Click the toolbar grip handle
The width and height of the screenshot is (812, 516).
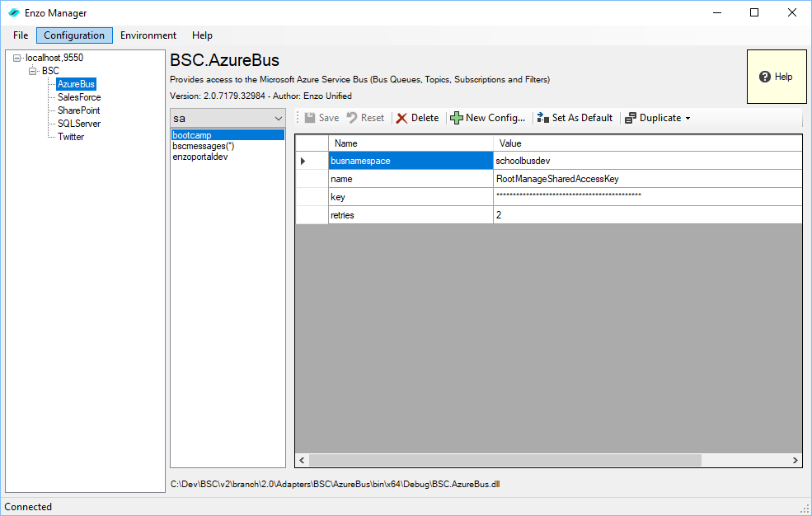(x=298, y=118)
